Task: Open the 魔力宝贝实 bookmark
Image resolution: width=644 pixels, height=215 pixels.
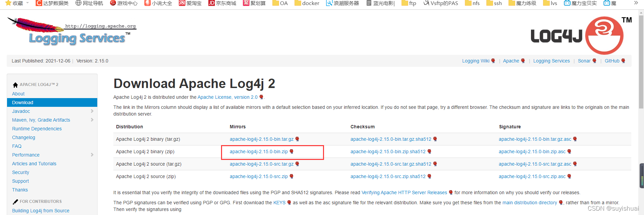Action: tap(580, 3)
